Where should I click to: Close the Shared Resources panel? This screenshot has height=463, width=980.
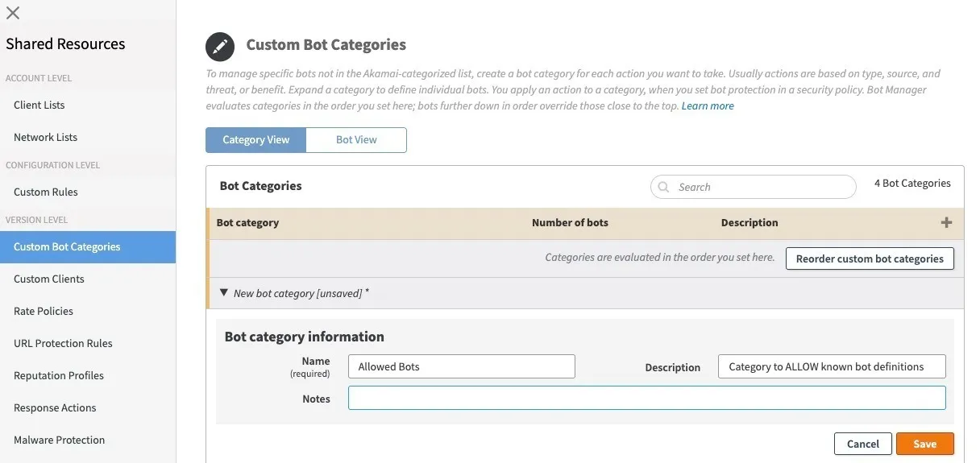(13, 13)
